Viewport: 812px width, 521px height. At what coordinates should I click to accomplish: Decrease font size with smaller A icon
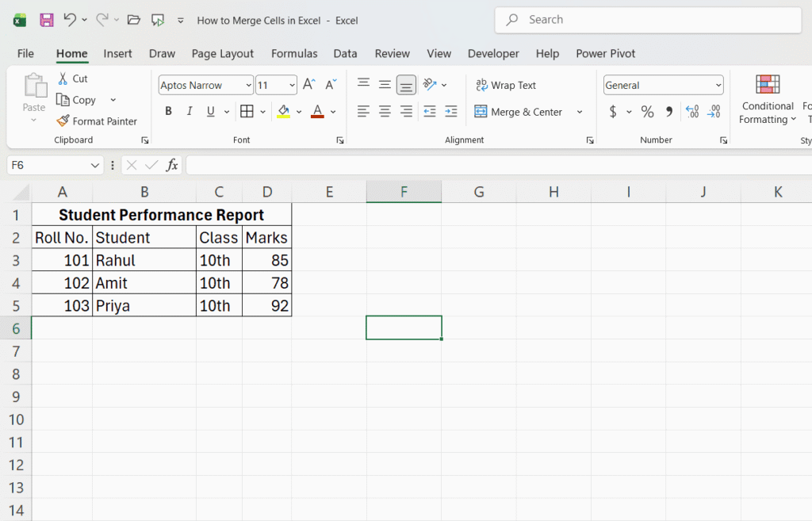point(331,84)
